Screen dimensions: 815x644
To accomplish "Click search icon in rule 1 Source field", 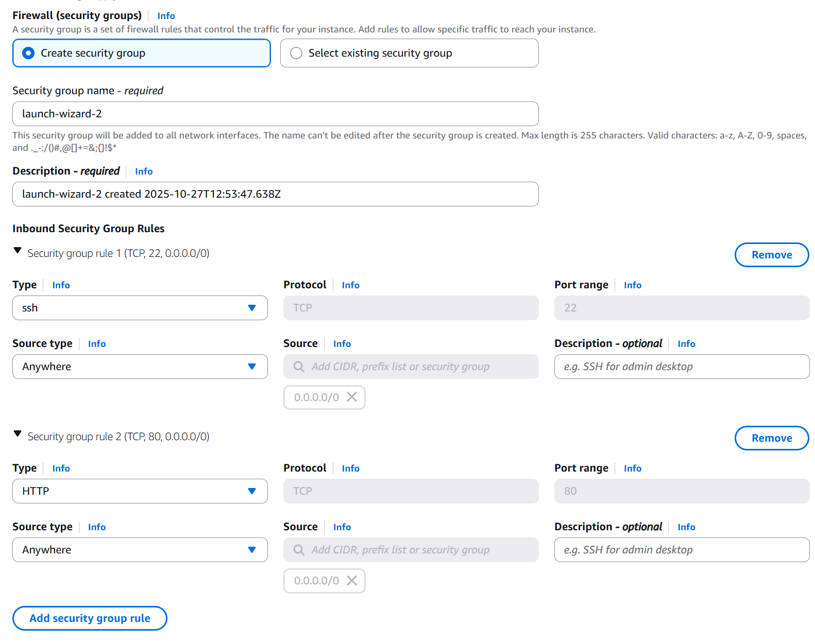I will coord(299,367).
